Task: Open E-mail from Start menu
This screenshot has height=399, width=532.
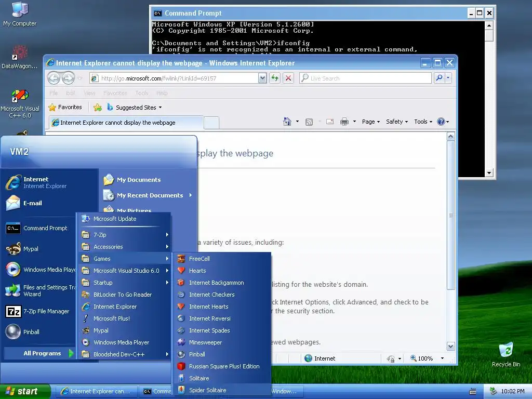Action: pyautogui.click(x=49, y=203)
